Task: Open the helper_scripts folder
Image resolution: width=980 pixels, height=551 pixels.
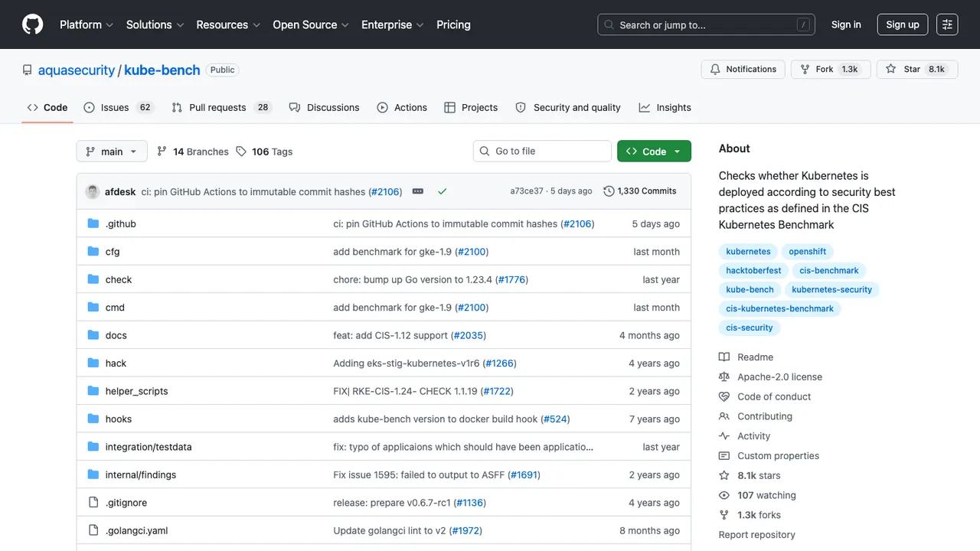Action: coord(136,391)
